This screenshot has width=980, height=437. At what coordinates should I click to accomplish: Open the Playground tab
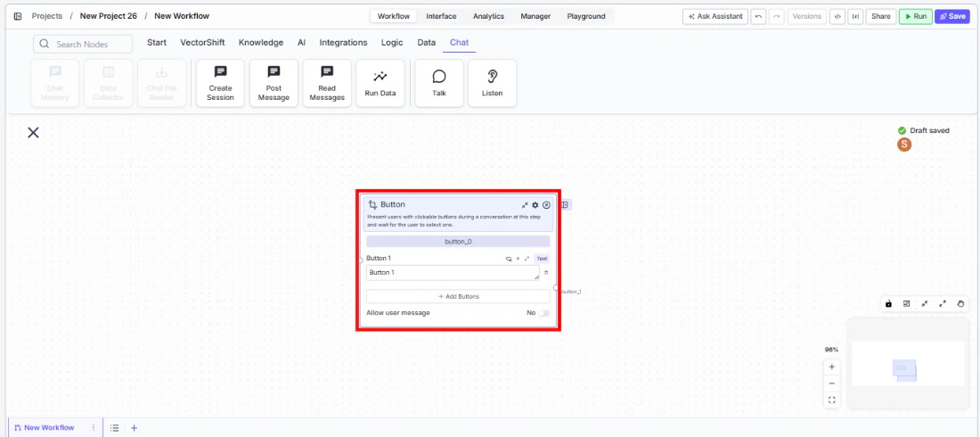(x=586, y=16)
